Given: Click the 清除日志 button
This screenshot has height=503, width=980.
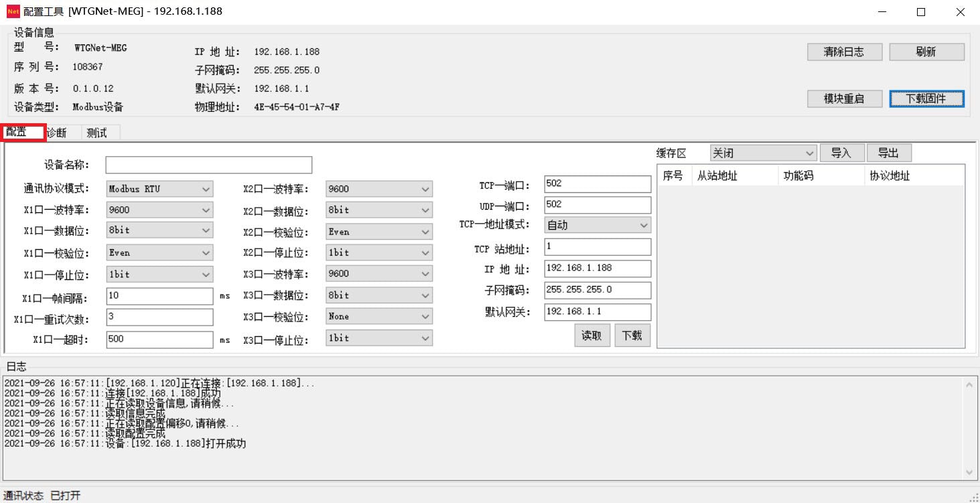Looking at the screenshot, I should [844, 52].
